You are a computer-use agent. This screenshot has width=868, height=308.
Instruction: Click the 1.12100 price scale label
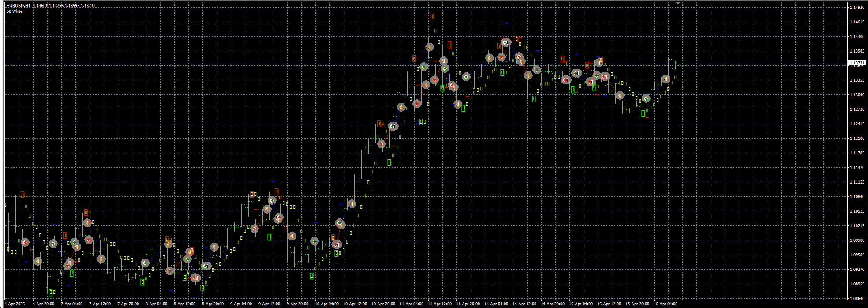pos(857,139)
